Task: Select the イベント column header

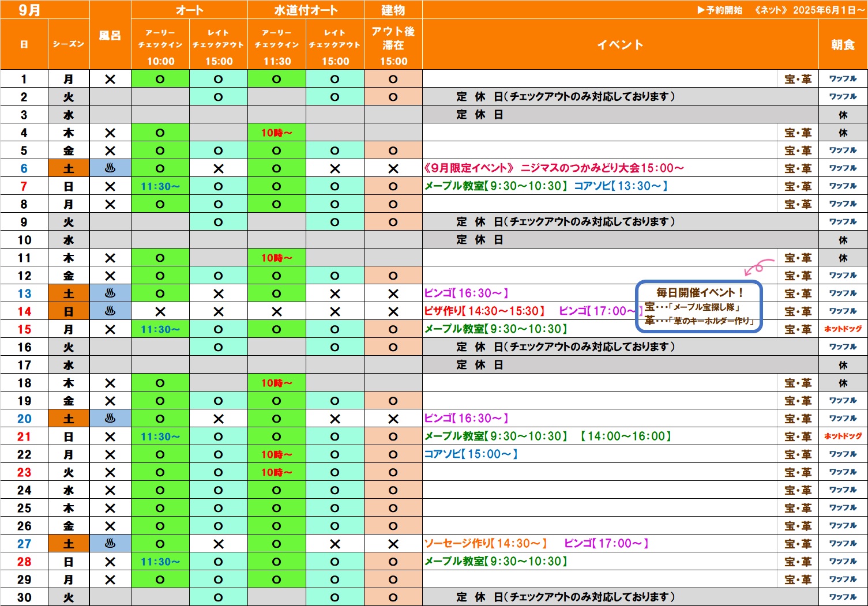Action: [x=621, y=44]
